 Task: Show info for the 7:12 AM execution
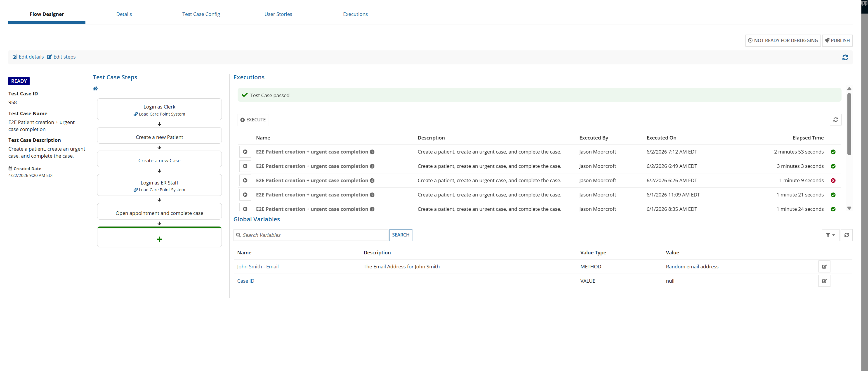tap(372, 152)
